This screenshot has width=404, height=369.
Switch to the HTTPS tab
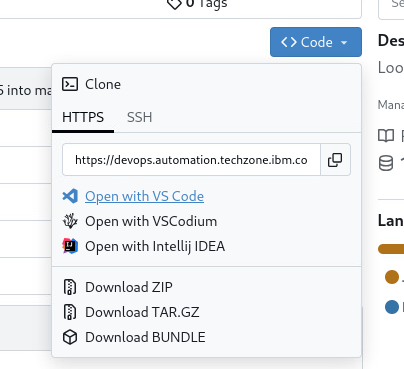(83, 117)
